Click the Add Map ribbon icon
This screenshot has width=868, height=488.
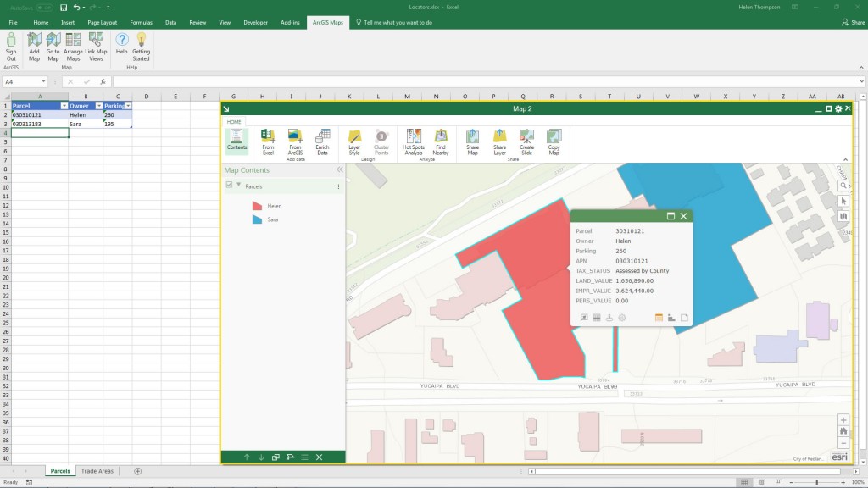pyautogui.click(x=34, y=47)
